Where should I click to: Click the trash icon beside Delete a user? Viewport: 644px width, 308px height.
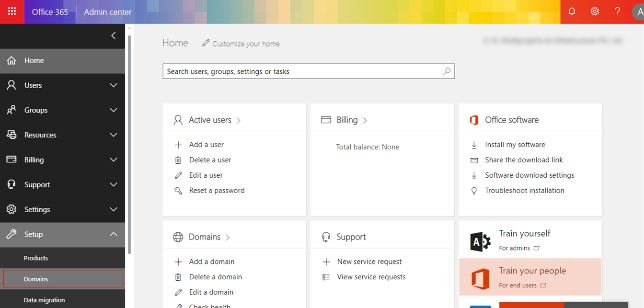point(178,160)
